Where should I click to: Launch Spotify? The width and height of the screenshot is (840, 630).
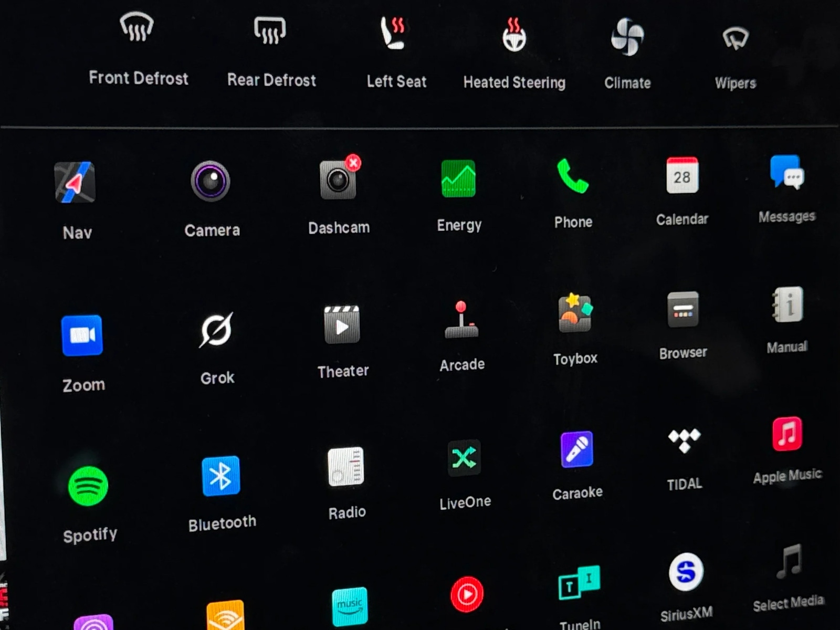click(x=88, y=486)
